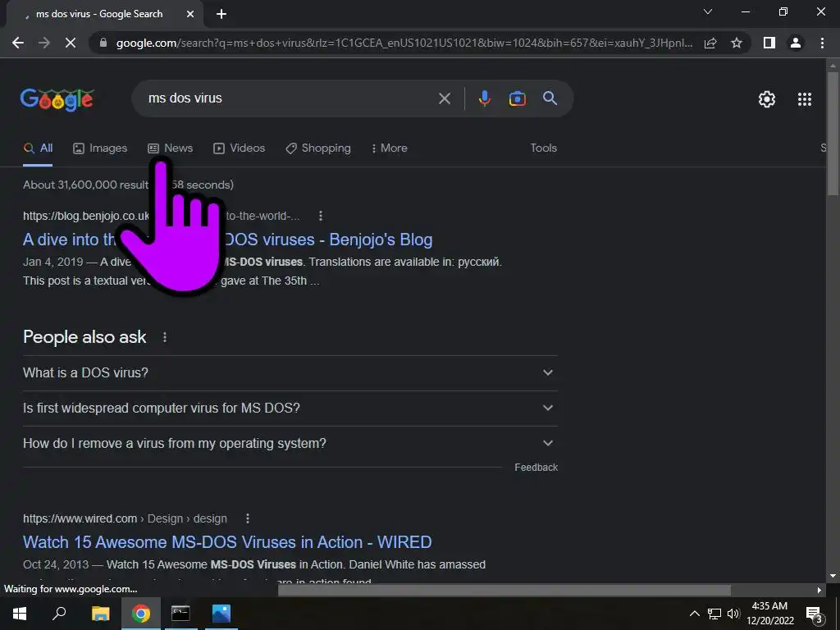
Task: Open the Windows Start menu
Action: click(x=20, y=614)
